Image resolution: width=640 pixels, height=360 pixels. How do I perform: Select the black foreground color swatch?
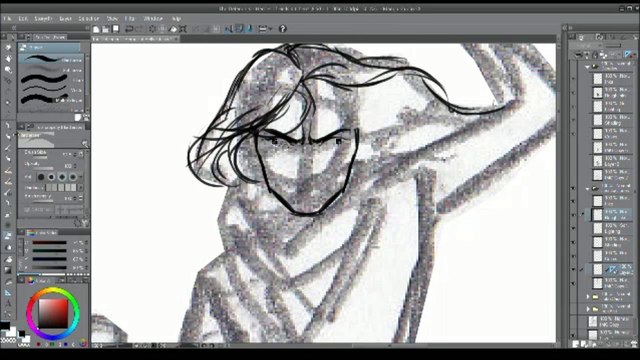[5, 325]
